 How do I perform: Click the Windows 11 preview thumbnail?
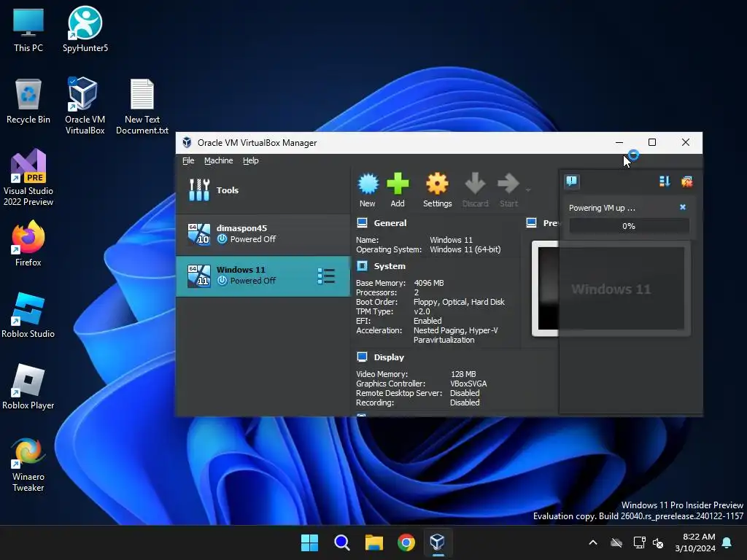611,289
